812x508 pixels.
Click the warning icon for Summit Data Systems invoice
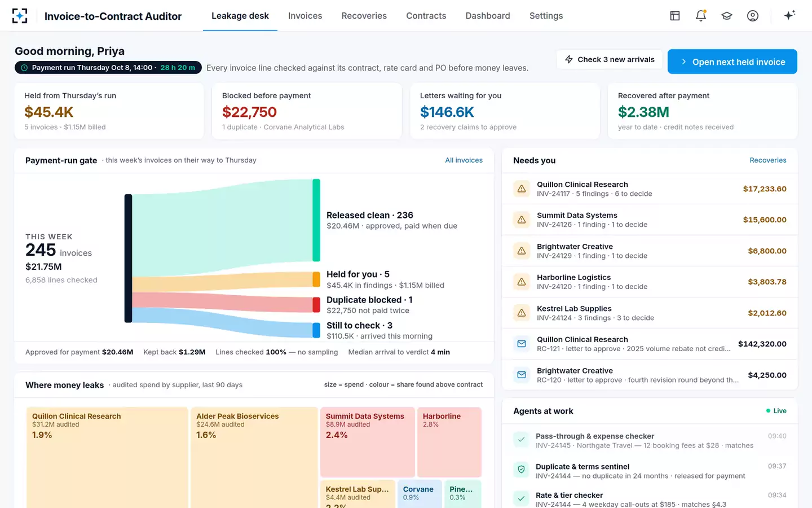(x=522, y=220)
